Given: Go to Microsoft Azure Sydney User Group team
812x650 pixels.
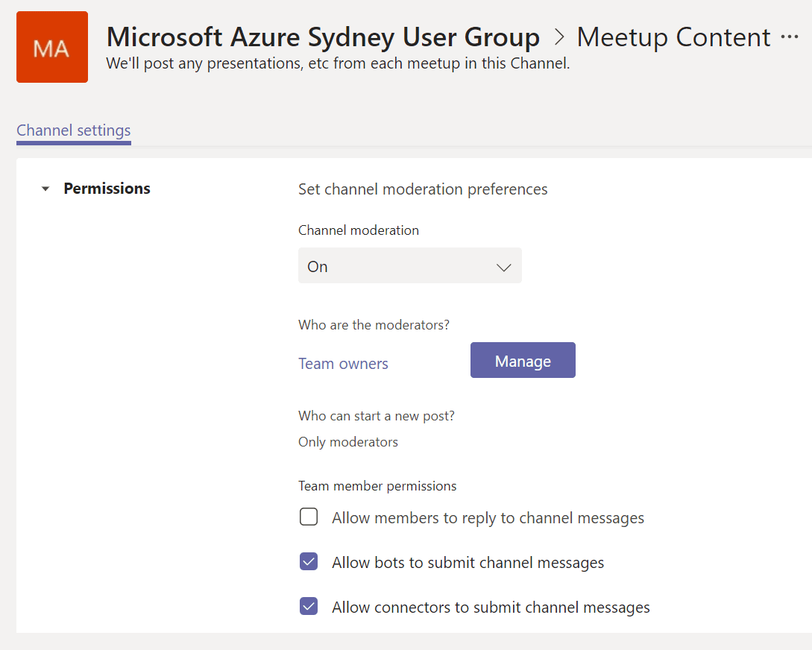Looking at the screenshot, I should click(x=323, y=37).
